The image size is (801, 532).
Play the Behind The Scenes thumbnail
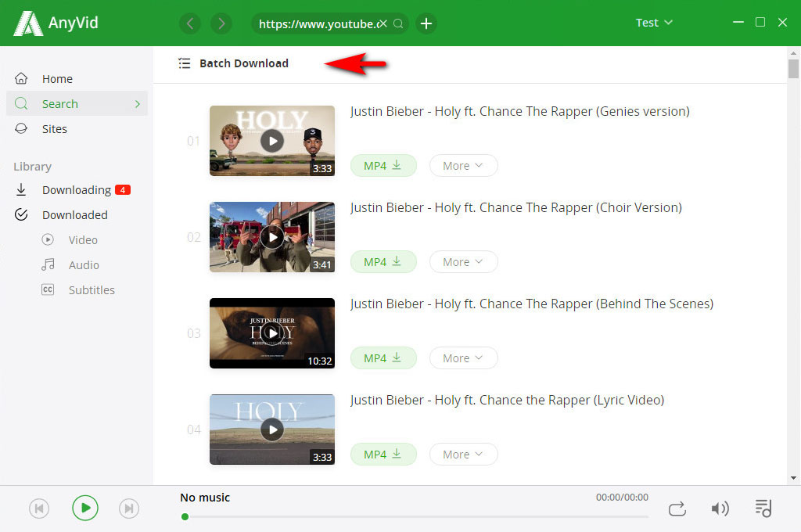pyautogui.click(x=272, y=333)
